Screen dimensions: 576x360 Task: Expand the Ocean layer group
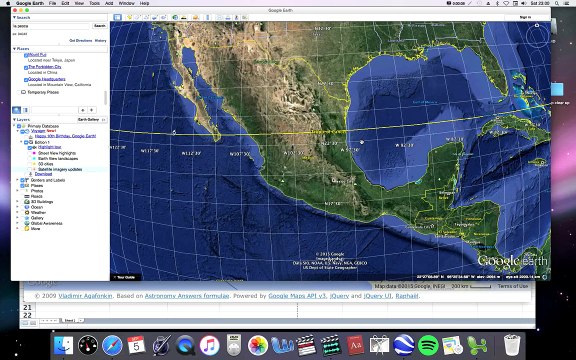[17, 207]
